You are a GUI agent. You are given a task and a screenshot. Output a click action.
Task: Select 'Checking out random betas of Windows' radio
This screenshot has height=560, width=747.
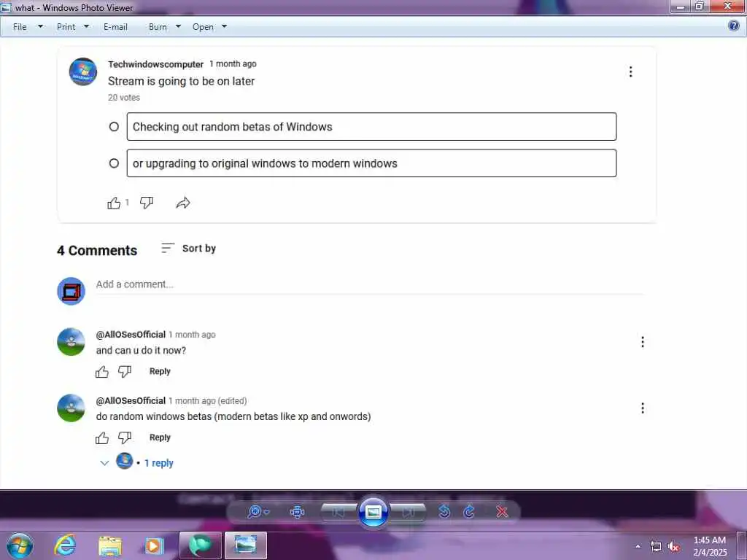pyautogui.click(x=114, y=127)
